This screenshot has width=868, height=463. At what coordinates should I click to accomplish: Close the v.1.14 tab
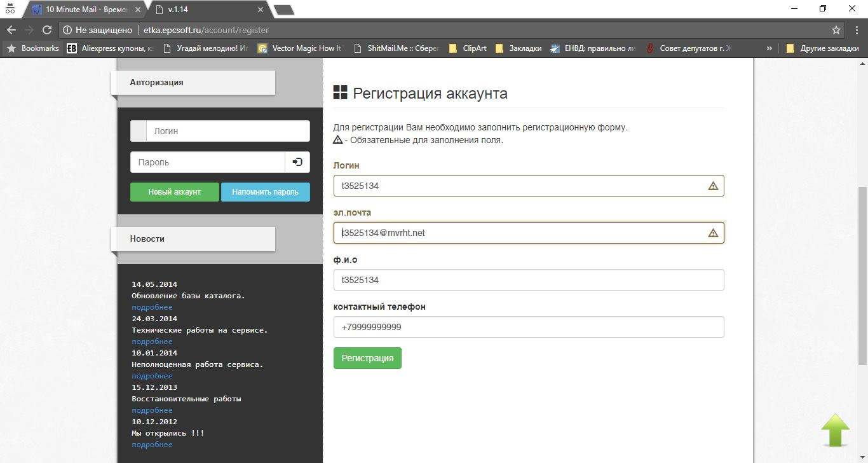[261, 10]
